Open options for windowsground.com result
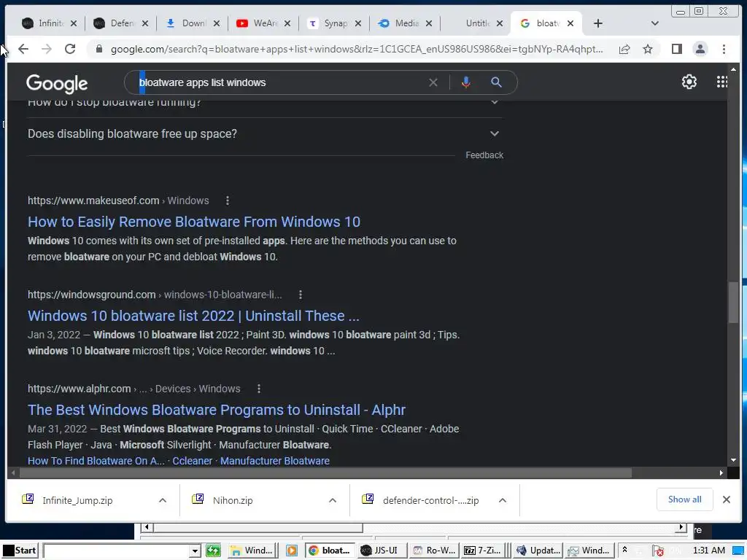Screen dimensions: 747x560 tap(300, 295)
